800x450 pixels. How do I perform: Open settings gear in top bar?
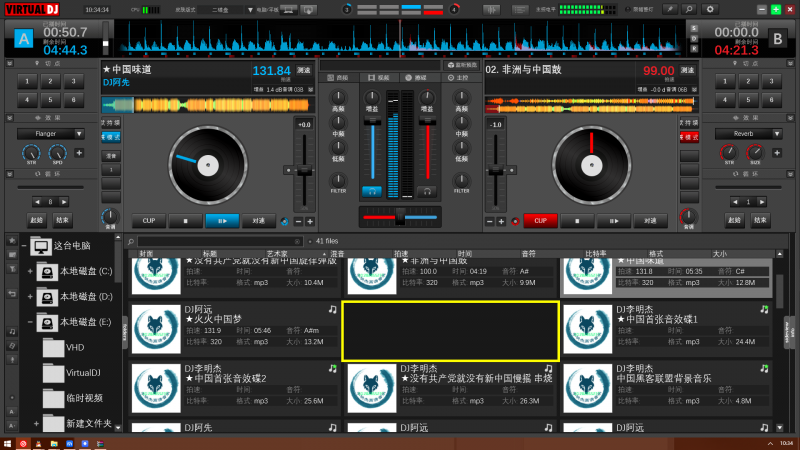pos(710,9)
